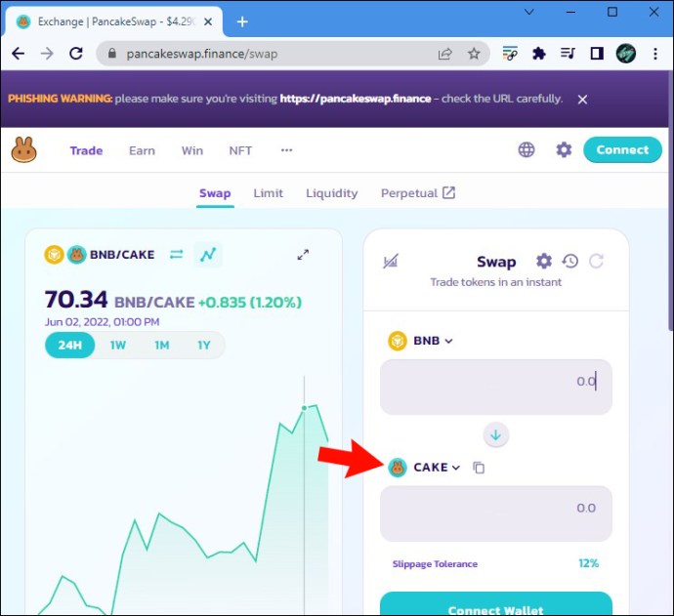
Task: Open the Perpetual external link
Action: (418, 193)
